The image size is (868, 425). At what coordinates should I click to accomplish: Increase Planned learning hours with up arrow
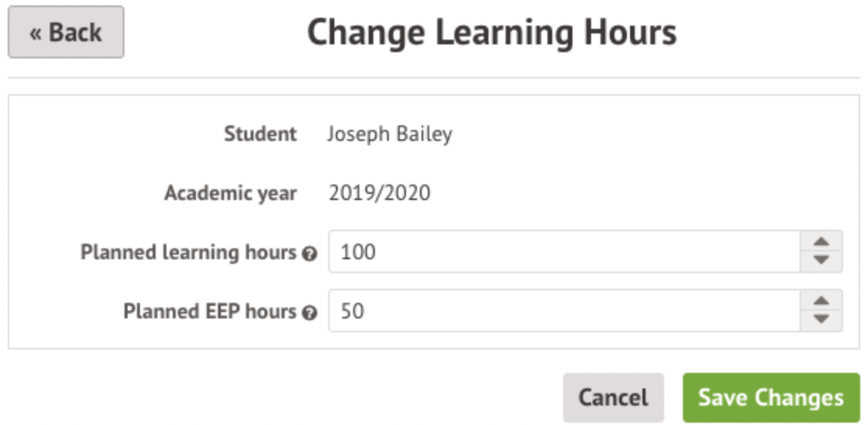point(821,241)
